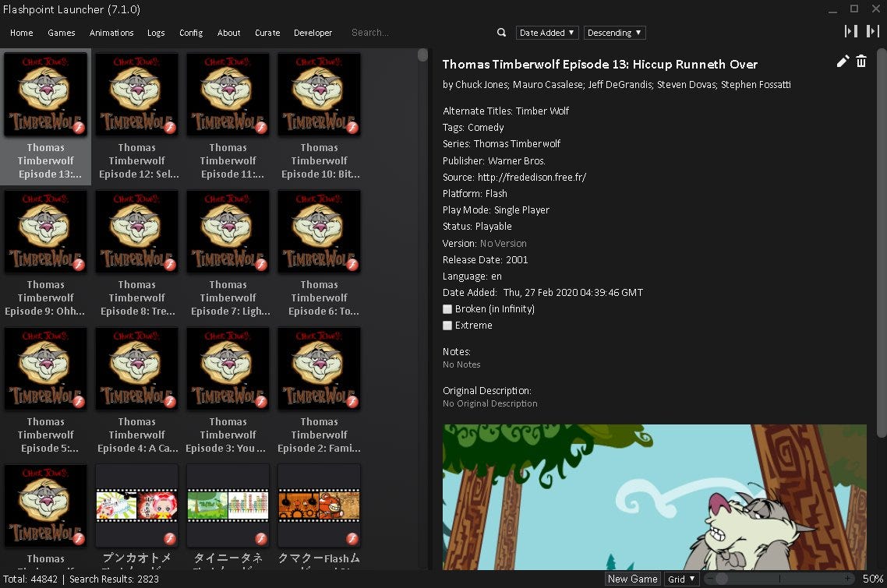
Task: Go to the Config page
Action: (x=191, y=33)
